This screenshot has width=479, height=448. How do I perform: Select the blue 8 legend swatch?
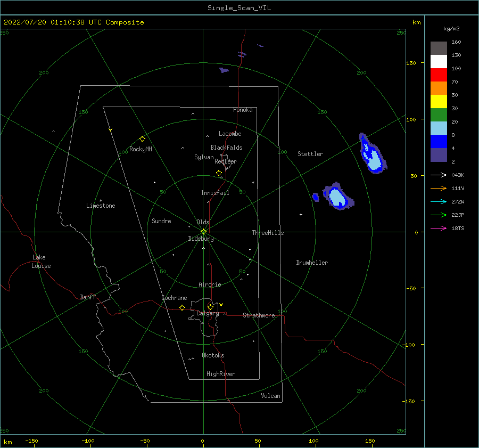coord(439,141)
